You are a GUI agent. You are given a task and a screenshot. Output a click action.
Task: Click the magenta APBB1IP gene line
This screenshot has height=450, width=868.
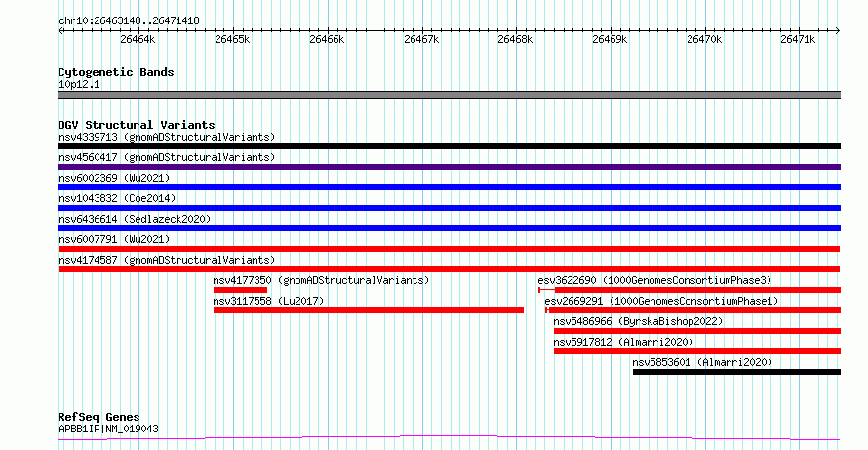[449, 438]
